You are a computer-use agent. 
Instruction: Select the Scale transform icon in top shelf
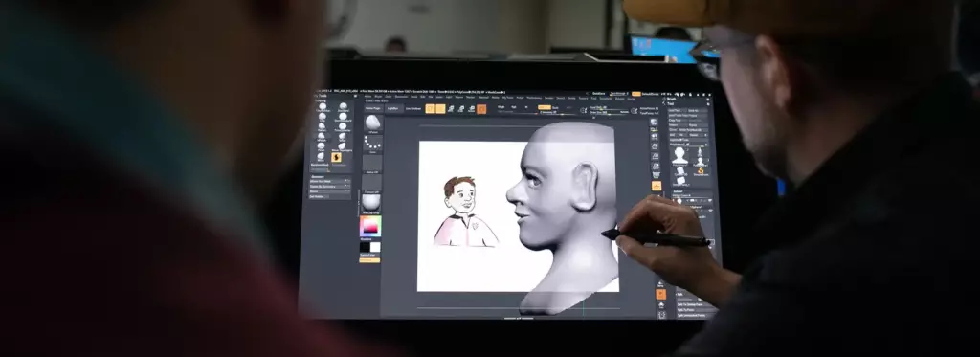pyautogui.click(x=460, y=109)
